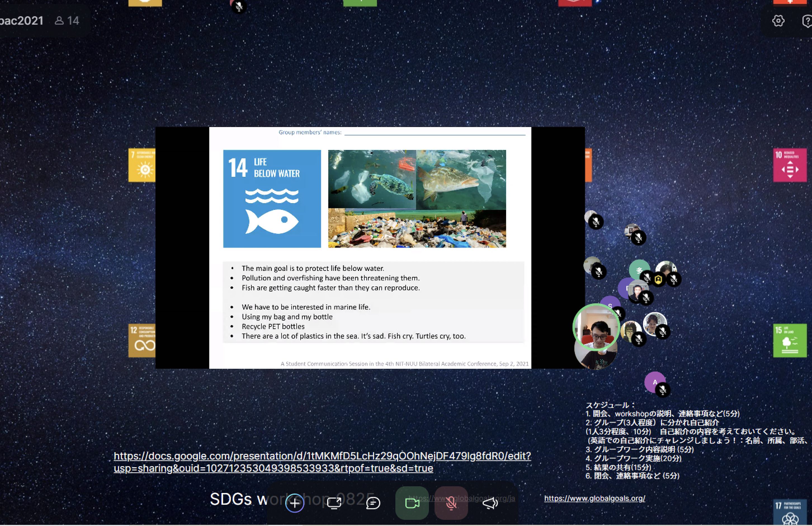Turn off the green camera button
Viewport: 812px width, 526px height.
point(412,503)
